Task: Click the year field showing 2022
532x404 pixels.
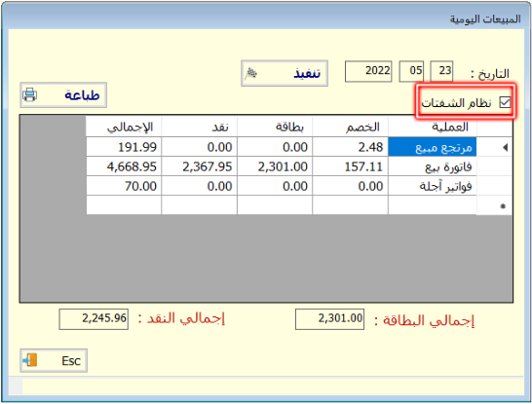Action: coord(368,71)
